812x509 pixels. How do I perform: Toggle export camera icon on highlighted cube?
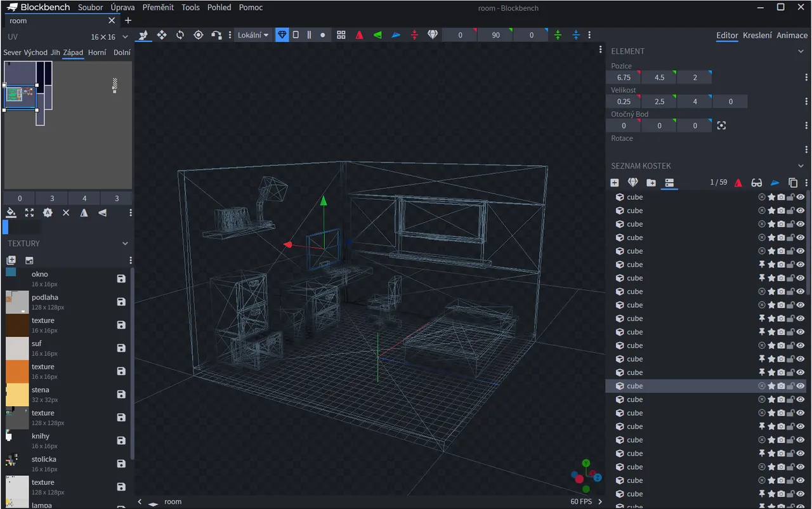coord(781,386)
